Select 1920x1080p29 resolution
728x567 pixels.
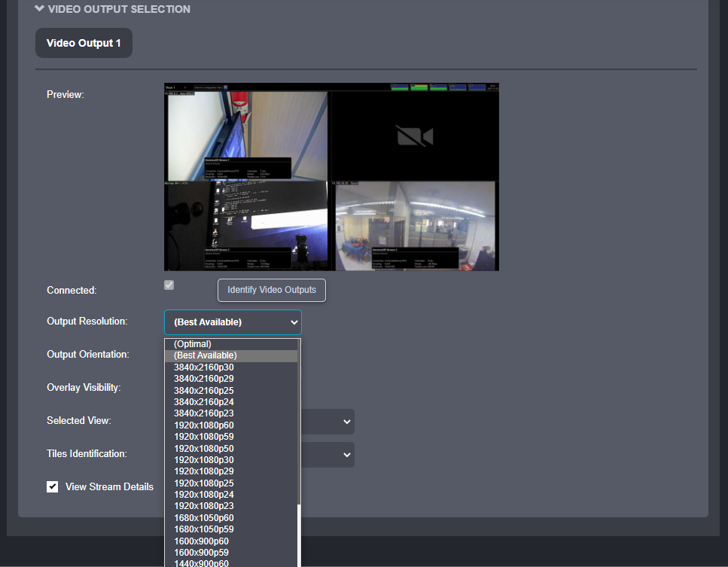click(x=231, y=471)
